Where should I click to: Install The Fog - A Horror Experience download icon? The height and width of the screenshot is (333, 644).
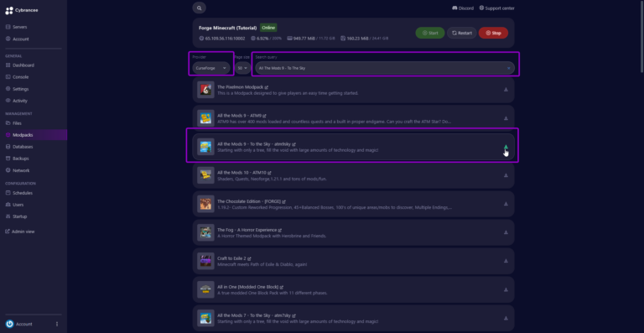pos(506,232)
